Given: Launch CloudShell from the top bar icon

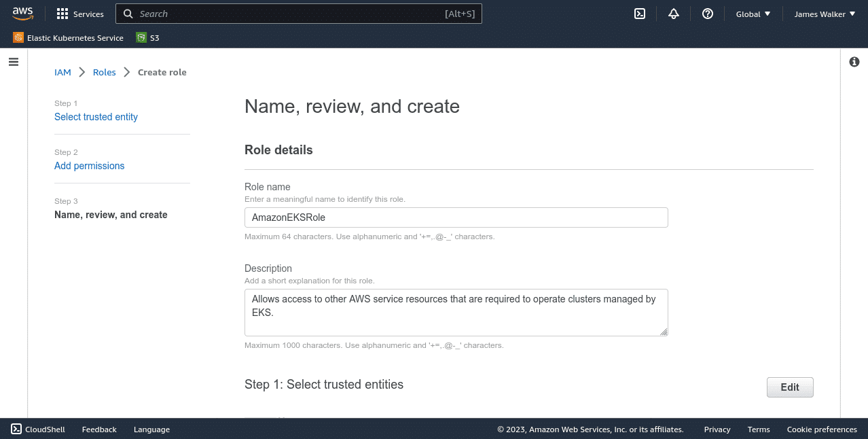Looking at the screenshot, I should pyautogui.click(x=639, y=14).
